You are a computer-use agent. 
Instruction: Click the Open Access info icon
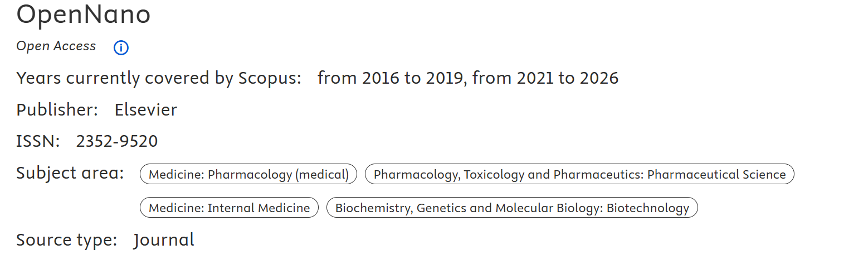point(121,48)
